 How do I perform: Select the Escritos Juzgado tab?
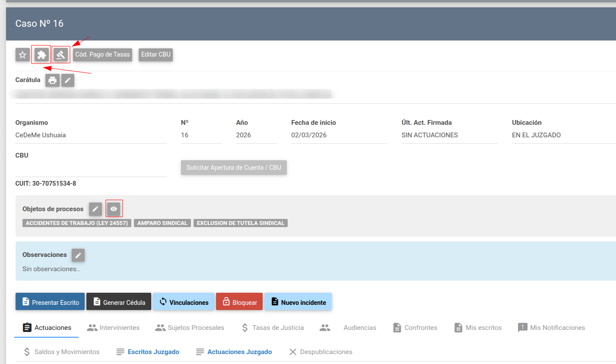tap(148, 352)
